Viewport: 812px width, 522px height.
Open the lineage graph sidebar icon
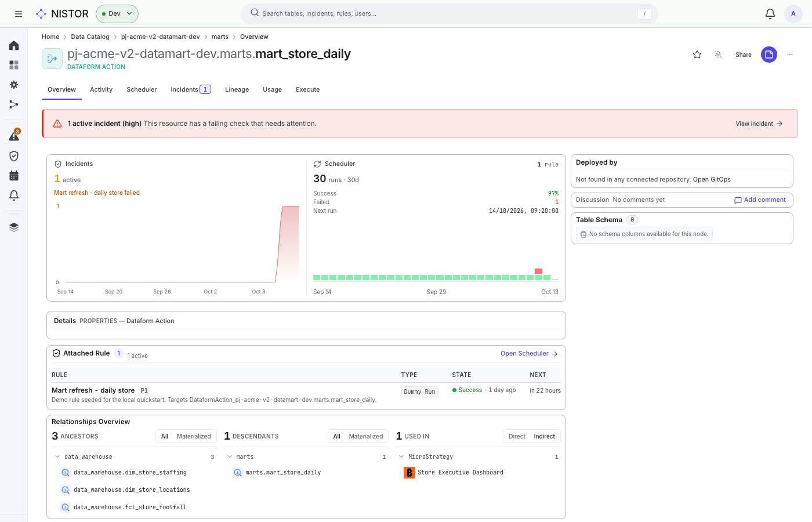tap(14, 104)
